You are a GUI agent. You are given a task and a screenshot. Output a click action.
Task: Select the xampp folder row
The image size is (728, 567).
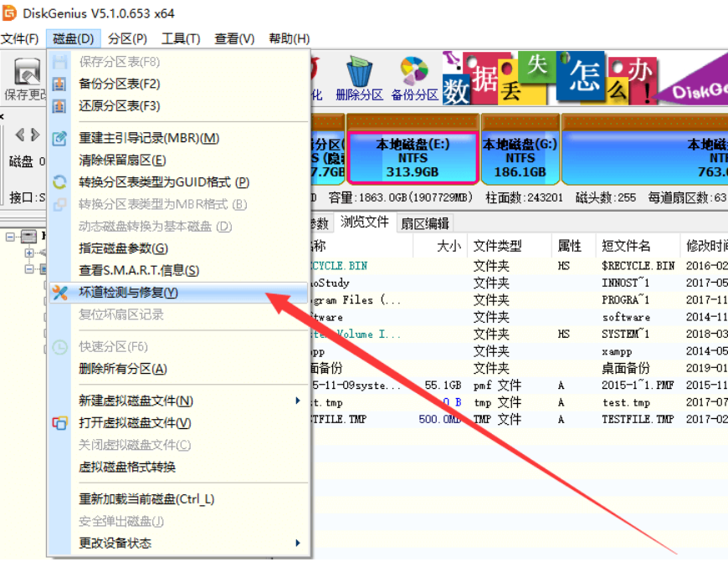click(x=519, y=351)
